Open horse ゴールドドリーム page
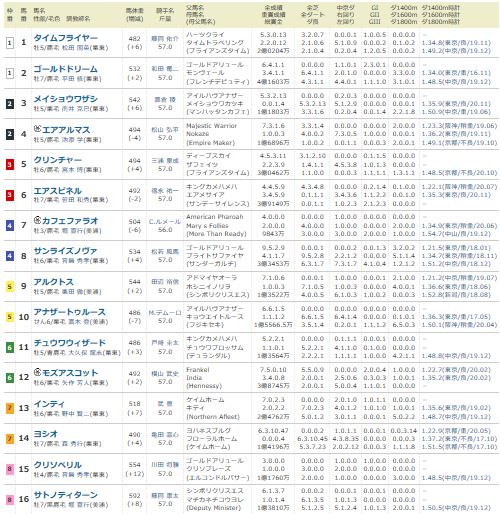Screen dimensions: 500x514 click(x=66, y=69)
